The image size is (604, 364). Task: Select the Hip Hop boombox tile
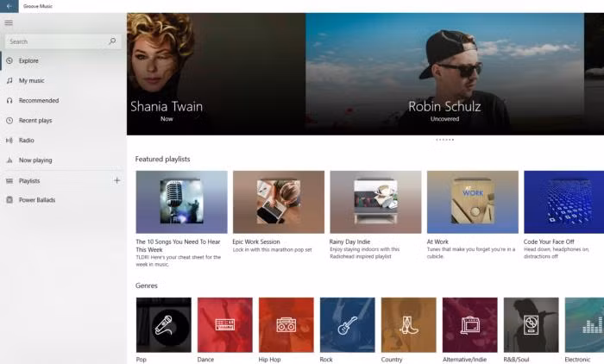286,324
